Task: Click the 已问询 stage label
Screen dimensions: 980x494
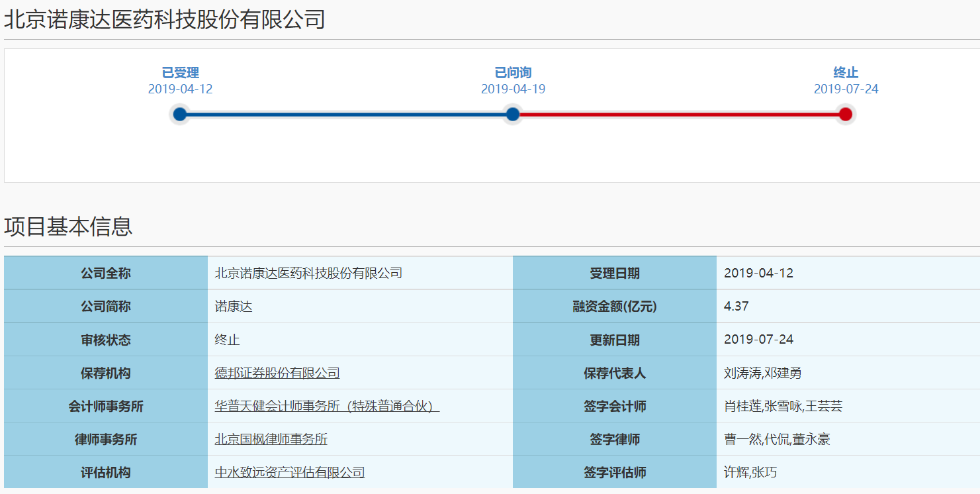Action: [x=513, y=73]
